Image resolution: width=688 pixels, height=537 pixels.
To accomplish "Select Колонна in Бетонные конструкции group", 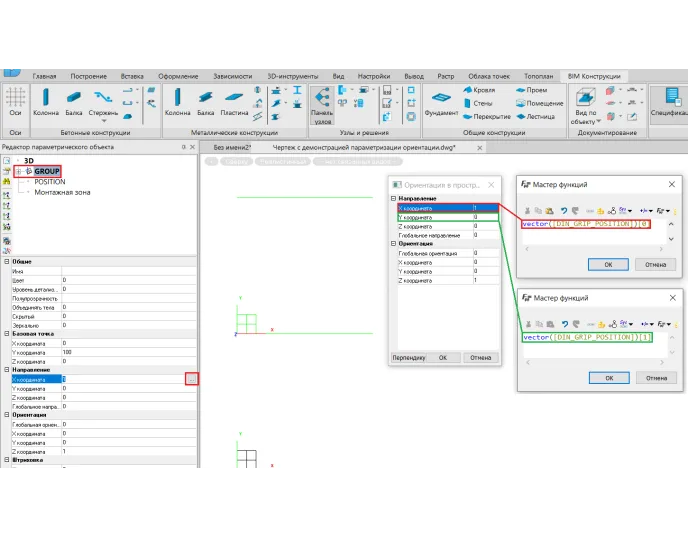I will point(46,102).
